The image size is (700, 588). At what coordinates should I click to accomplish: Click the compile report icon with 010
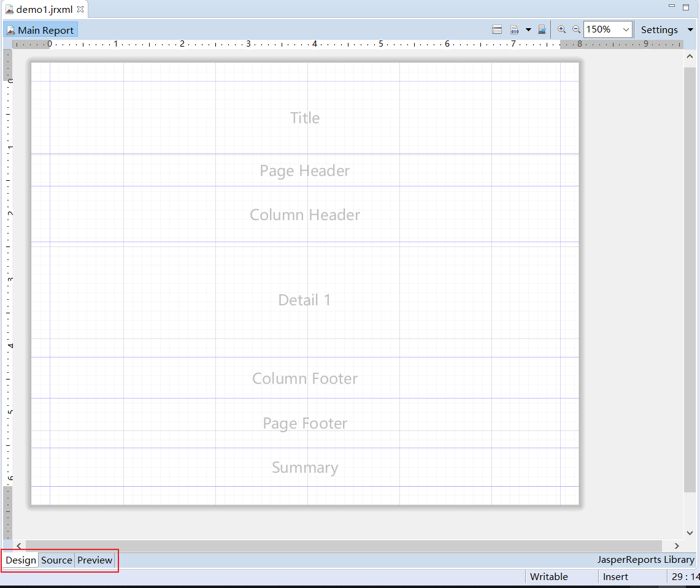[515, 29]
